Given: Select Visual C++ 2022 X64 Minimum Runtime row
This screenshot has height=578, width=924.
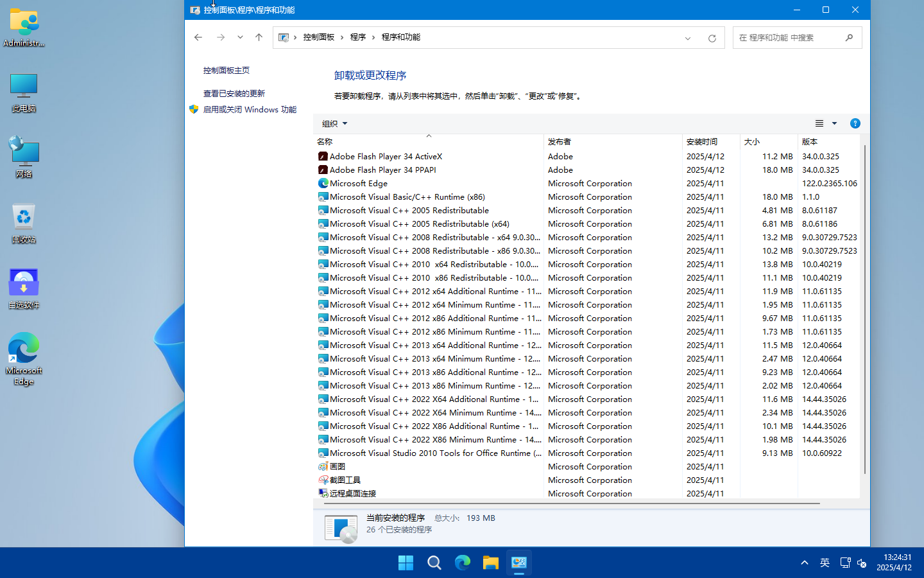Looking at the screenshot, I should [x=586, y=413].
